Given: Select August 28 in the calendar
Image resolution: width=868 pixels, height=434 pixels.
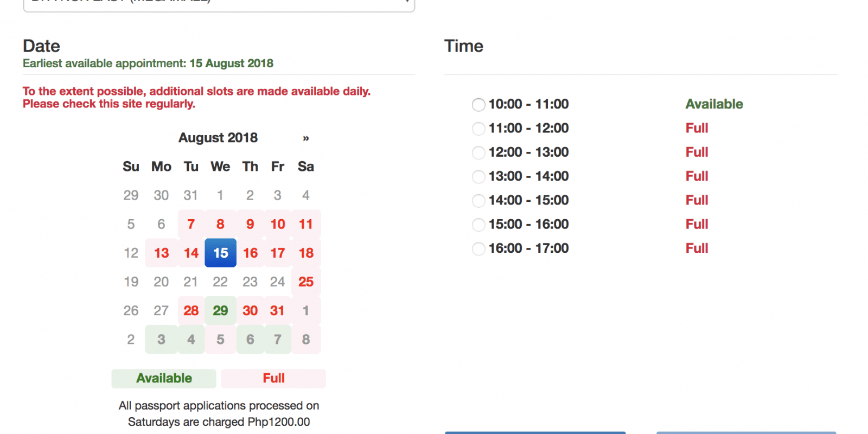Looking at the screenshot, I should [x=191, y=310].
